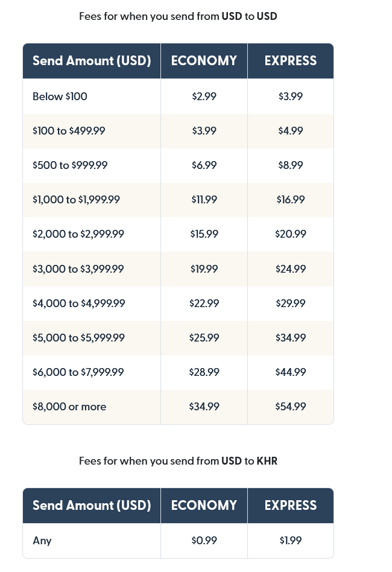This screenshot has height=572, width=392.
Task: Select the $1.99 Express fee for KHR
Action: click(291, 541)
